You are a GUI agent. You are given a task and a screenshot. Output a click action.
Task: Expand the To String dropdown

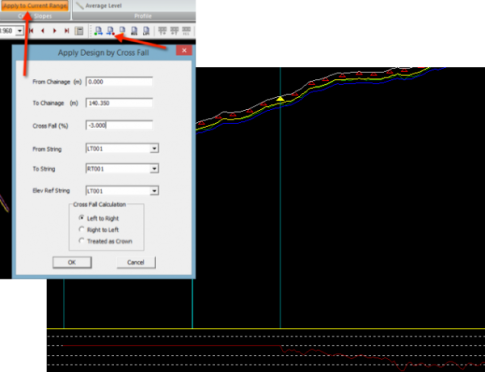click(154, 169)
